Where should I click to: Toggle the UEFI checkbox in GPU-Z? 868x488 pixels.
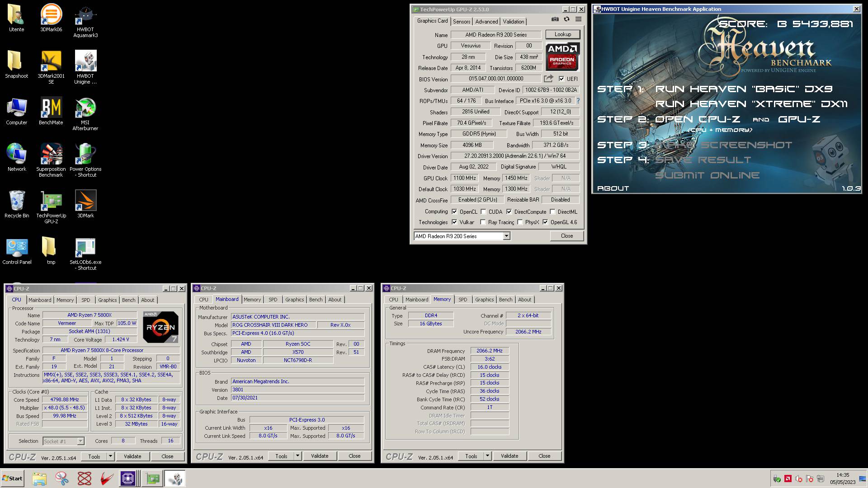[x=561, y=79]
